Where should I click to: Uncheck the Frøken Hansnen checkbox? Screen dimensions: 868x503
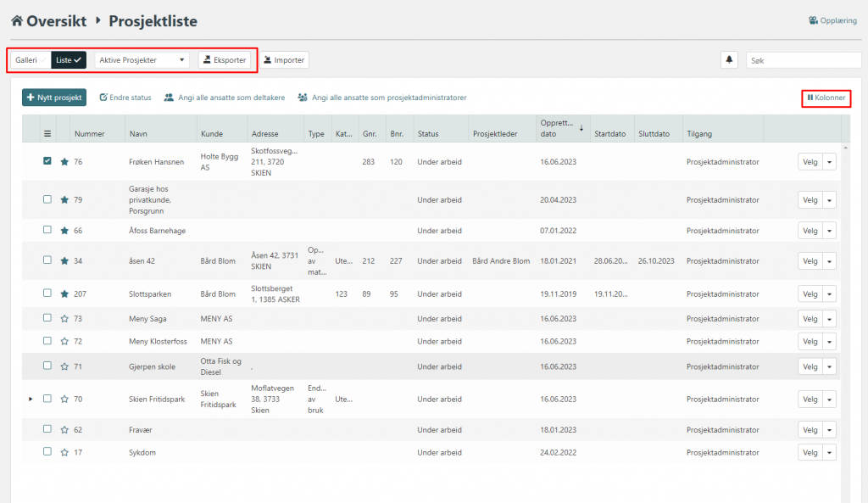tap(47, 161)
